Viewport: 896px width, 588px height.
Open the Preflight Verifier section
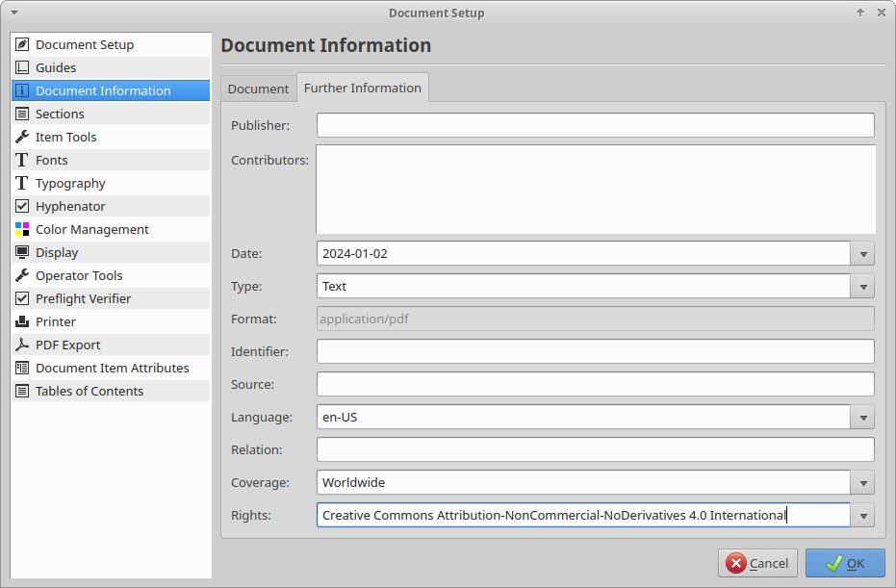[83, 299]
